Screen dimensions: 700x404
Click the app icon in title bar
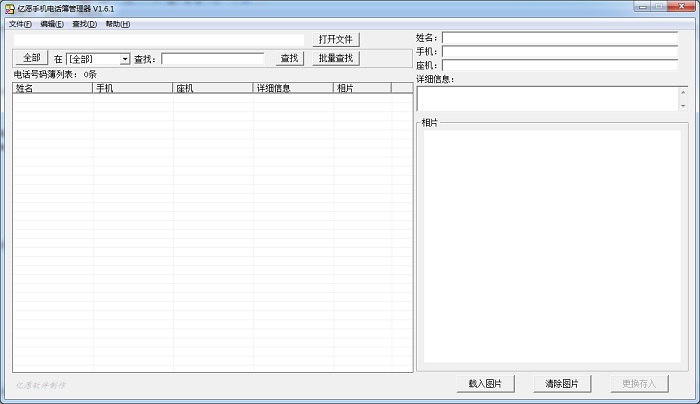coord(9,8)
